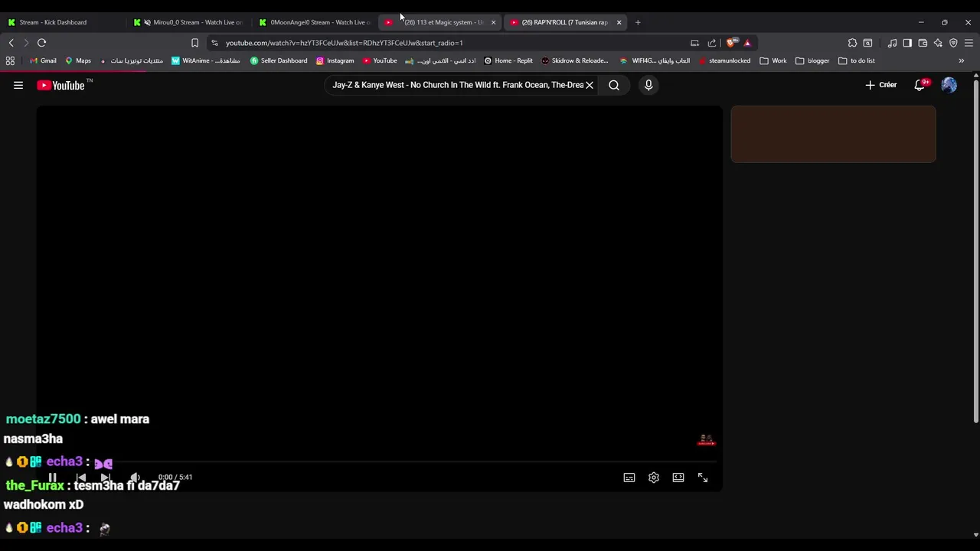Enter fullscreen mode in player
Viewport: 980px width, 551px height.
[703, 478]
